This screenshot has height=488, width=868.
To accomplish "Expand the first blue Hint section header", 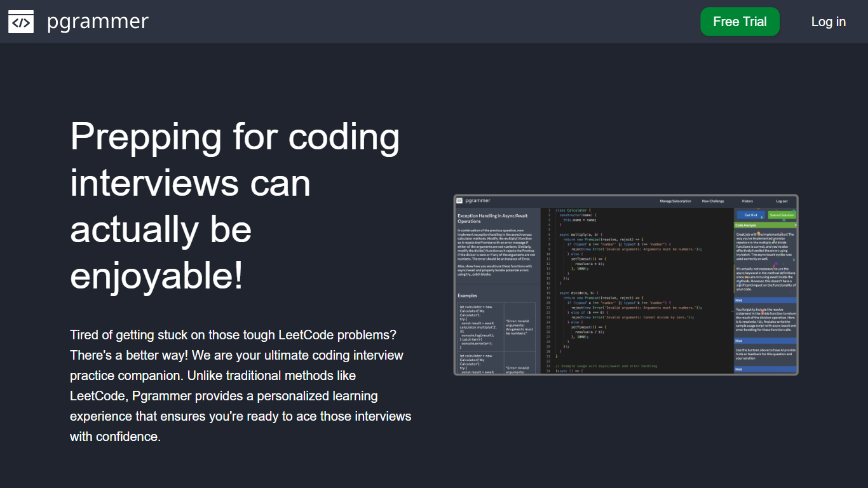I will click(x=765, y=300).
